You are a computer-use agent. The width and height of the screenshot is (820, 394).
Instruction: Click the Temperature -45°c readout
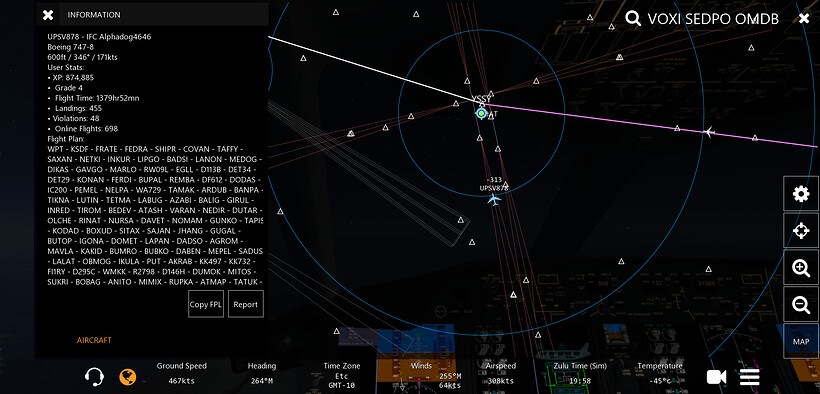(x=660, y=373)
